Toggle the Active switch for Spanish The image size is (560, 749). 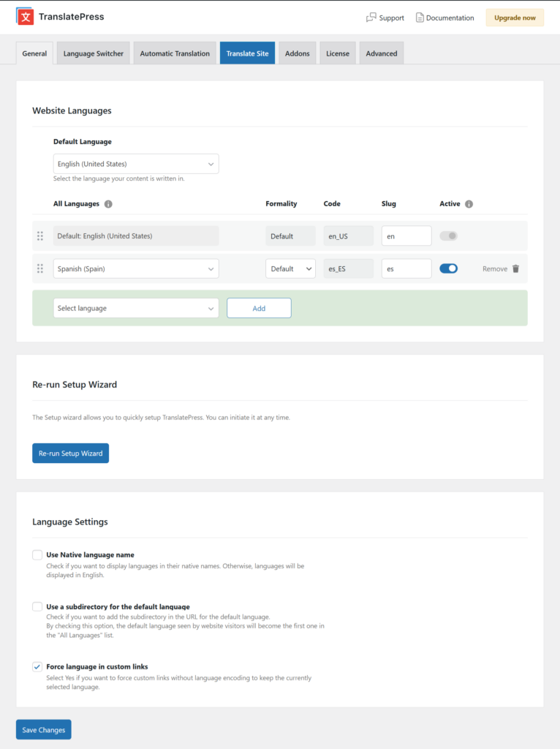click(x=448, y=268)
